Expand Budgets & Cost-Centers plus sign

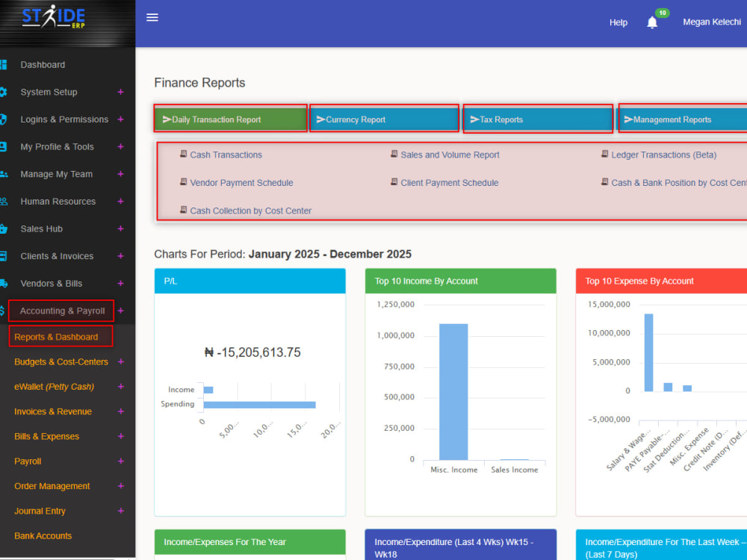[120, 362]
